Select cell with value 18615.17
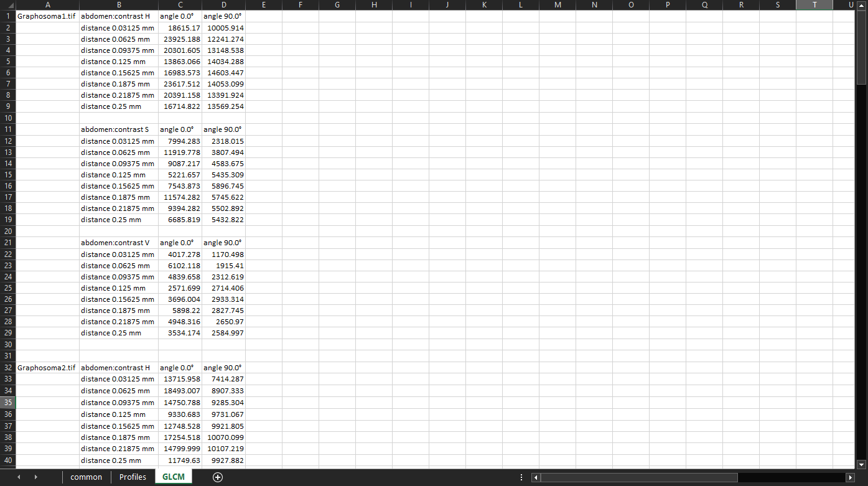This screenshot has height=486, width=868. [x=180, y=28]
